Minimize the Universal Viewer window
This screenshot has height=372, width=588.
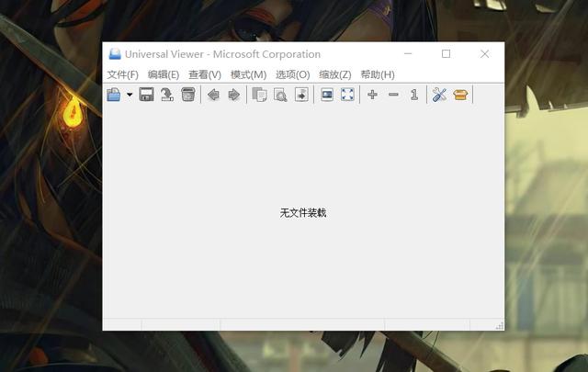click(408, 54)
